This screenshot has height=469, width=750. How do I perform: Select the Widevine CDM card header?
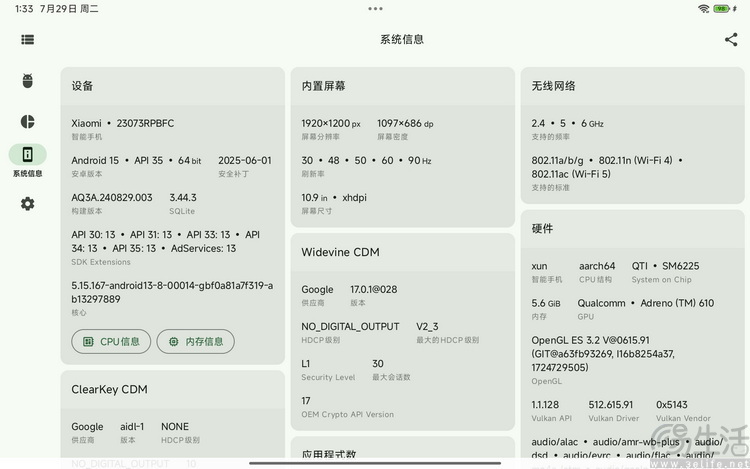coord(403,252)
